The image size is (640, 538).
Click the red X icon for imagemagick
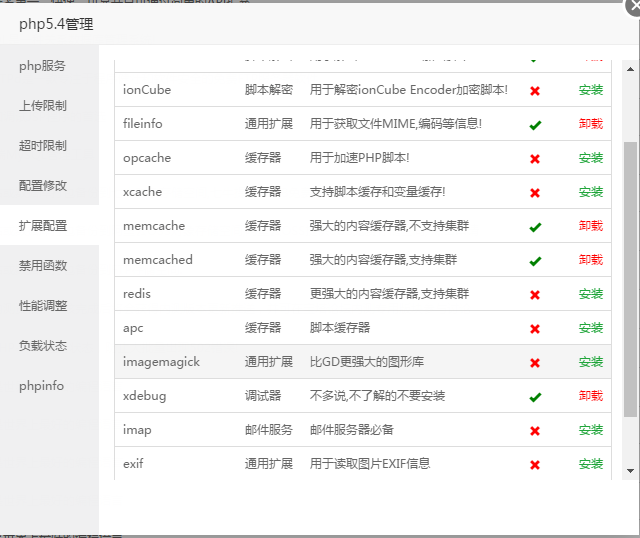click(x=535, y=362)
